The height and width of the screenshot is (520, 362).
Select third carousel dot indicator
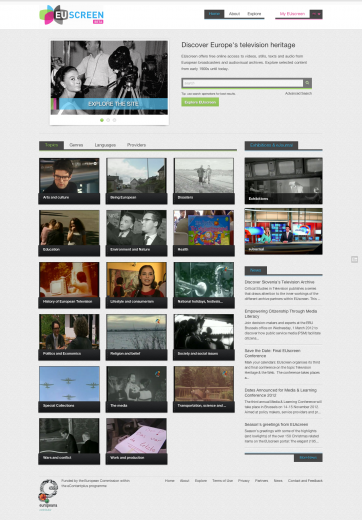click(x=114, y=120)
